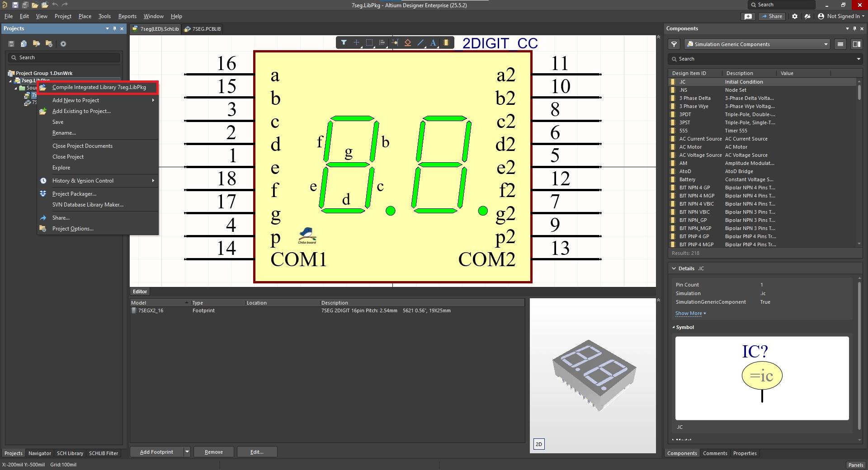Screen dimensions: 868x470
Task: Choose Compile Integrated Library 7seg.LibPkg
Action: (99, 87)
